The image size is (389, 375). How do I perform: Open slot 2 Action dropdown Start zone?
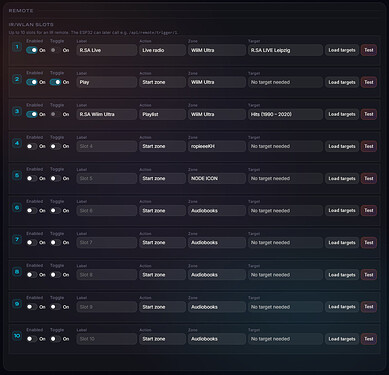pyautogui.click(x=162, y=82)
